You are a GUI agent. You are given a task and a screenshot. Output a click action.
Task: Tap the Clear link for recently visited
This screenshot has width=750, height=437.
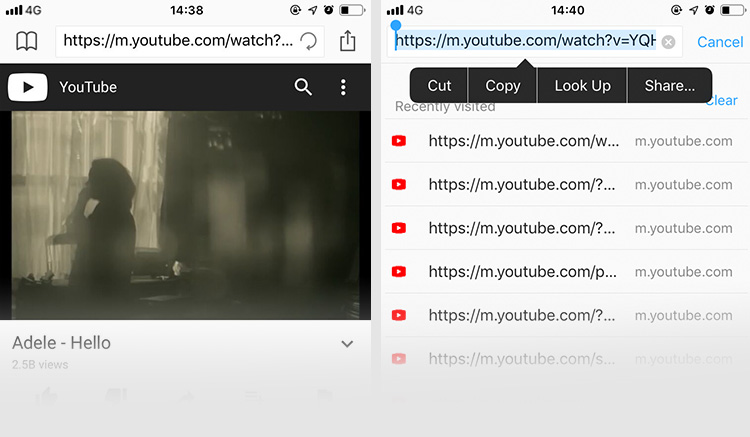723,101
